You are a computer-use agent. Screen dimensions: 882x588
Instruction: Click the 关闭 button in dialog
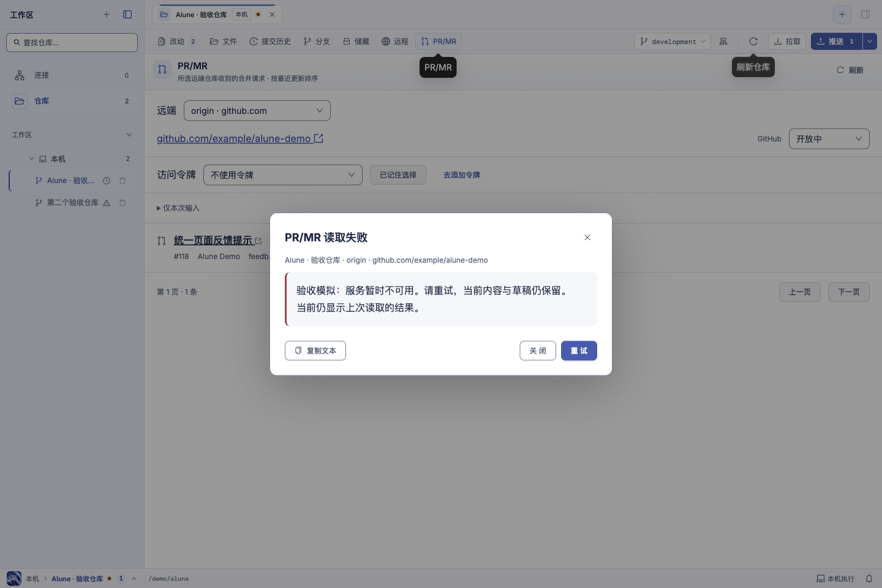click(x=538, y=351)
